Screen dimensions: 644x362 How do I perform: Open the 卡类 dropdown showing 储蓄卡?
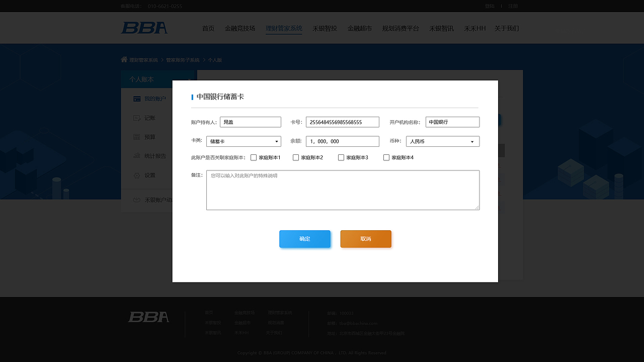point(244,141)
